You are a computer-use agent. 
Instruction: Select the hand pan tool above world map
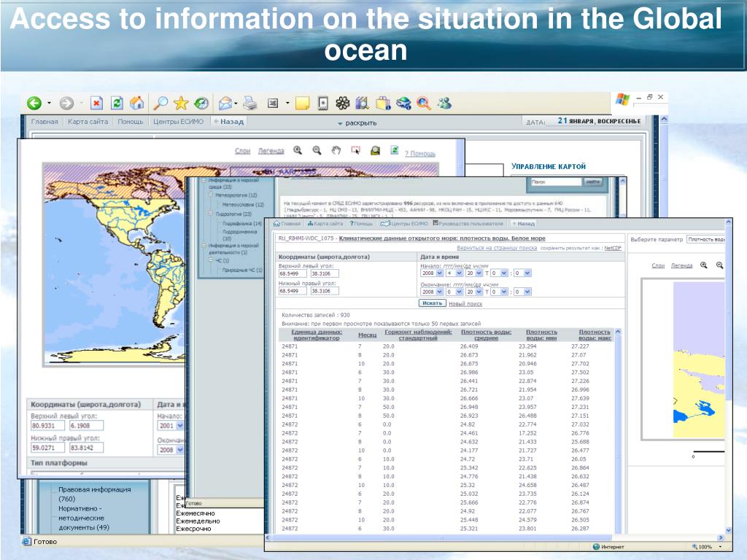pyautogui.click(x=336, y=150)
